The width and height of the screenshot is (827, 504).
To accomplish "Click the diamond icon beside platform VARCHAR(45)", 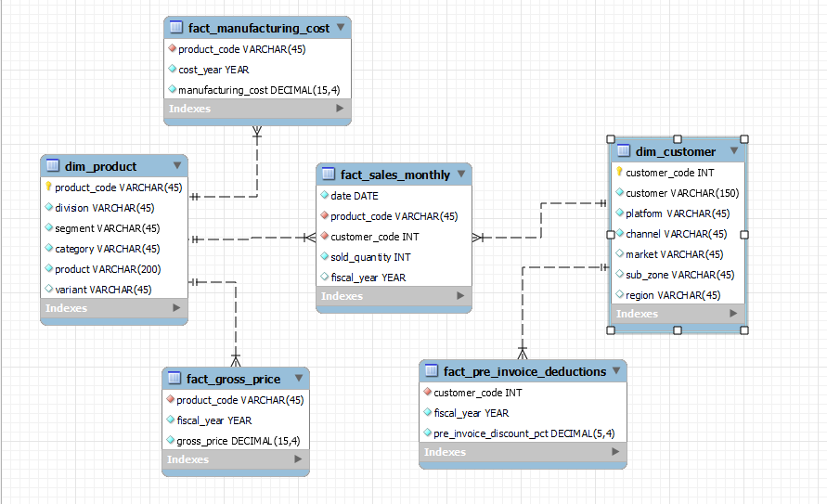I will point(620,213).
